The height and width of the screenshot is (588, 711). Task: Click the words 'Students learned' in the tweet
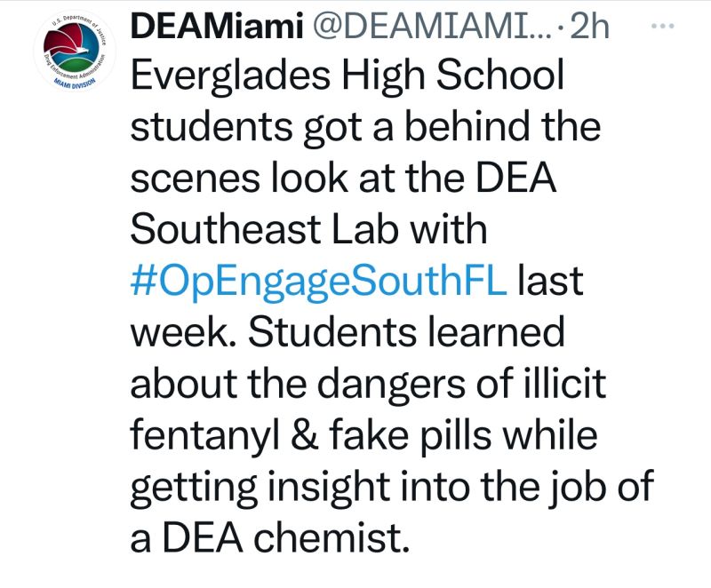point(406,332)
